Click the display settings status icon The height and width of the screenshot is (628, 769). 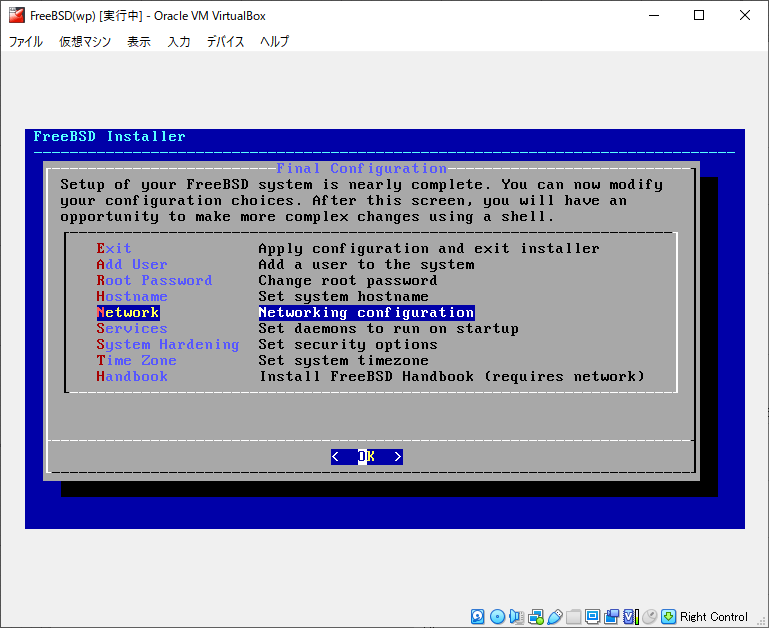click(x=592, y=617)
